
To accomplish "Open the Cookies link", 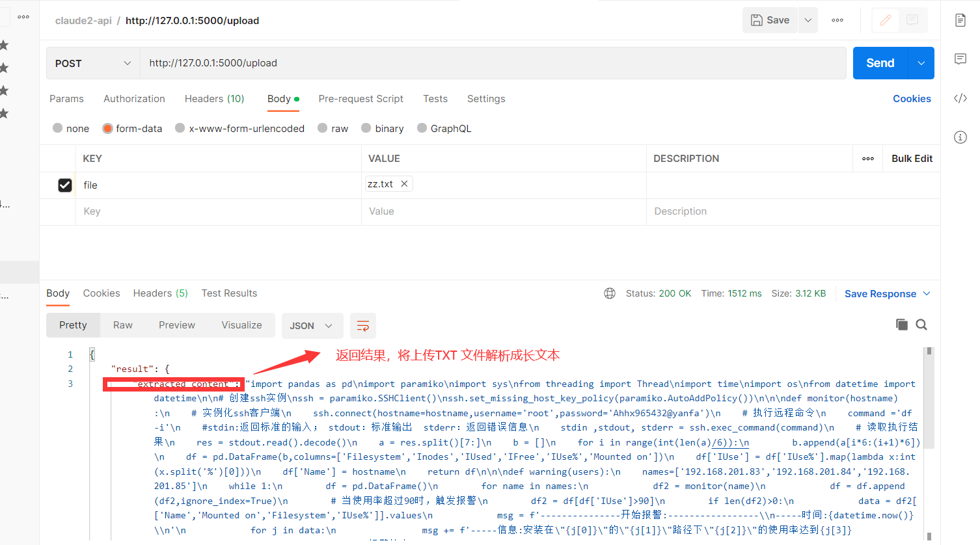I will [x=912, y=99].
